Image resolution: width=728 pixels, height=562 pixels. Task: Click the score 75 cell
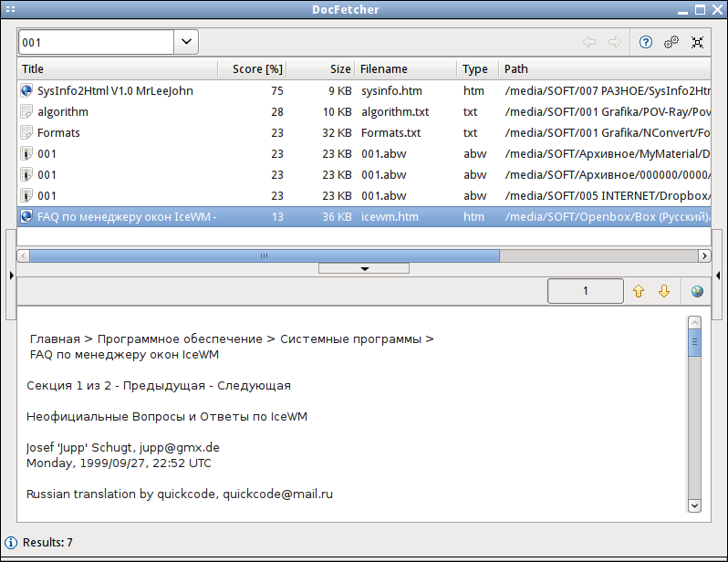(277, 91)
